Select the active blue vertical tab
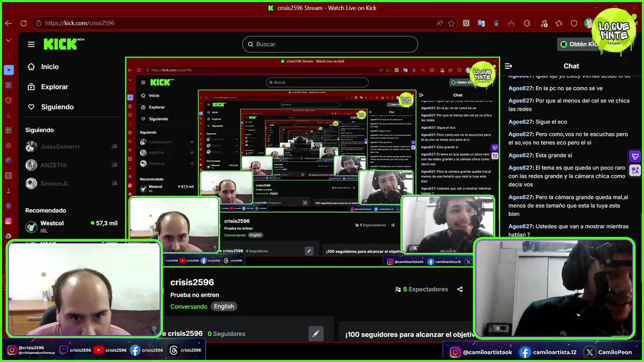Image resolution: width=644 pixels, height=362 pixels. tap(9, 70)
